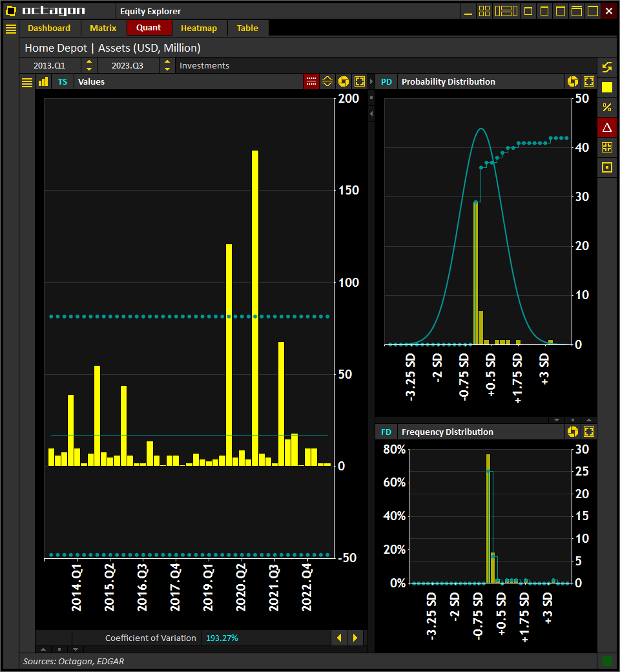Click the TS time series button

(63, 82)
